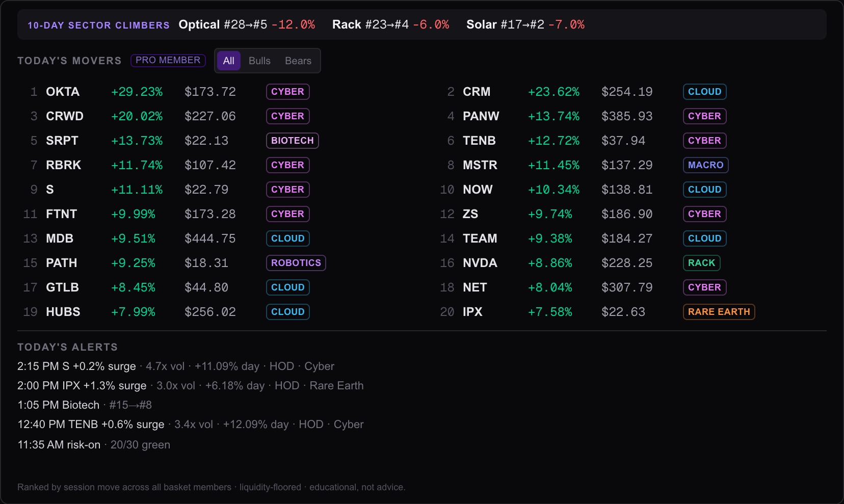844x504 pixels.
Task: Click the OKTA ticker symbol
Action: click(63, 92)
